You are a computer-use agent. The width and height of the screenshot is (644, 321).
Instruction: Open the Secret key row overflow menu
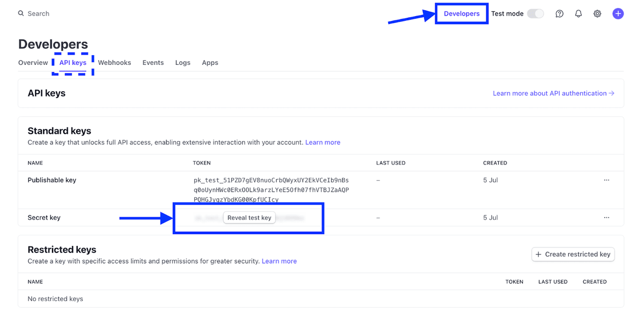[606, 217]
